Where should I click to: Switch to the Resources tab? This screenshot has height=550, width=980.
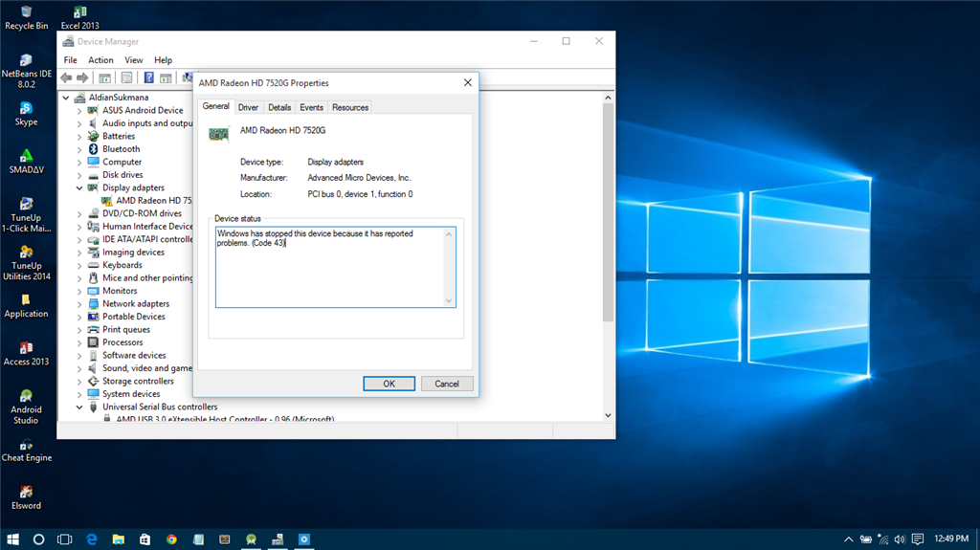click(350, 107)
